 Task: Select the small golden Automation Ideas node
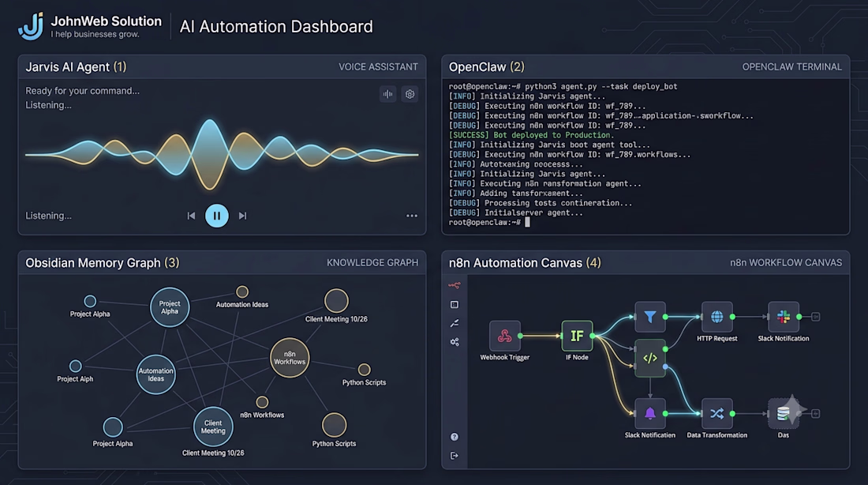pos(242,291)
